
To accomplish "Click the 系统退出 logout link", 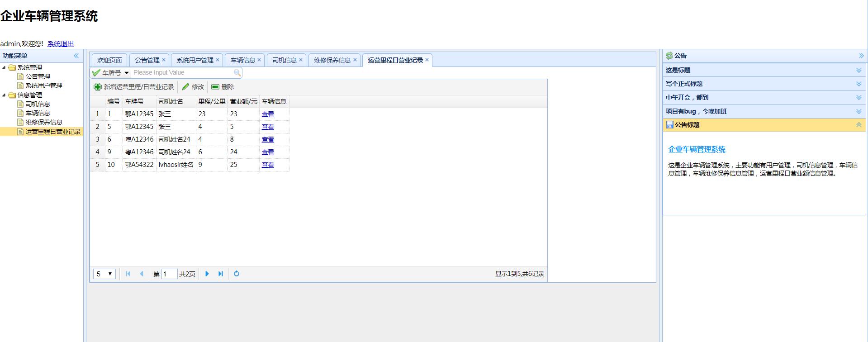I will point(61,44).
